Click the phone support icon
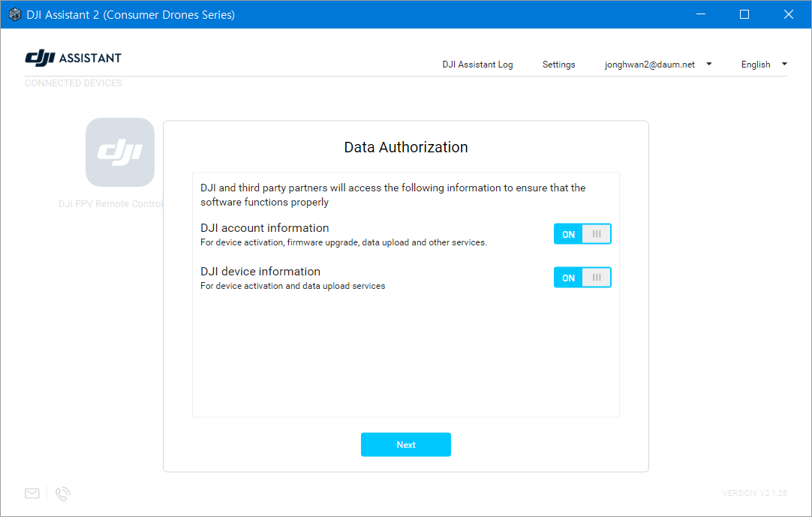Image resolution: width=812 pixels, height=517 pixels. click(x=62, y=494)
